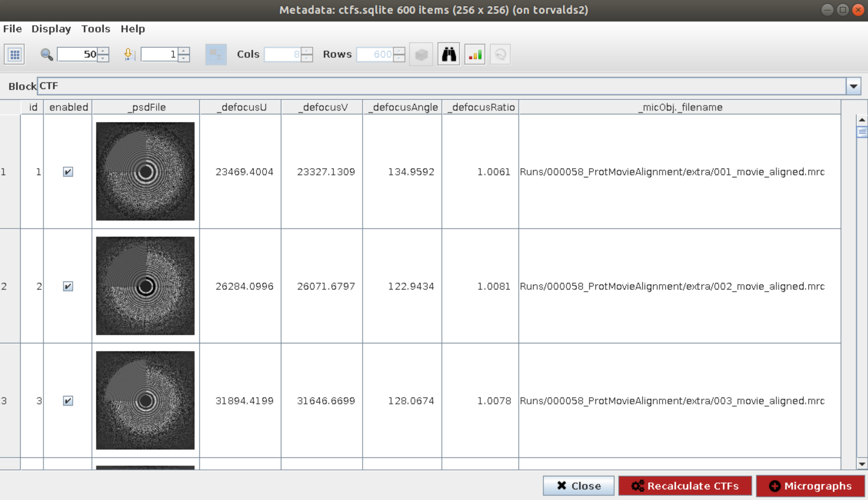Switch to gallery grid view icon
This screenshot has width=868, height=500.
point(14,54)
